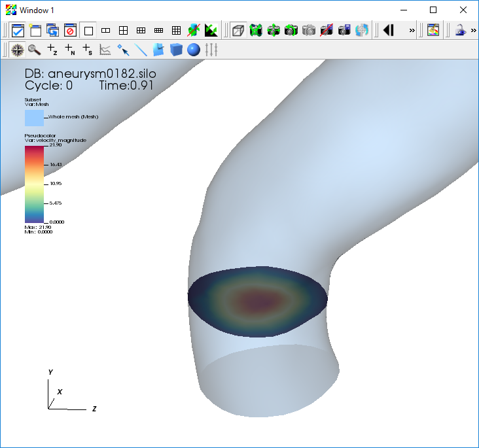Select Navigate mode compass icon
The height and width of the screenshot is (448, 479).
coord(18,50)
